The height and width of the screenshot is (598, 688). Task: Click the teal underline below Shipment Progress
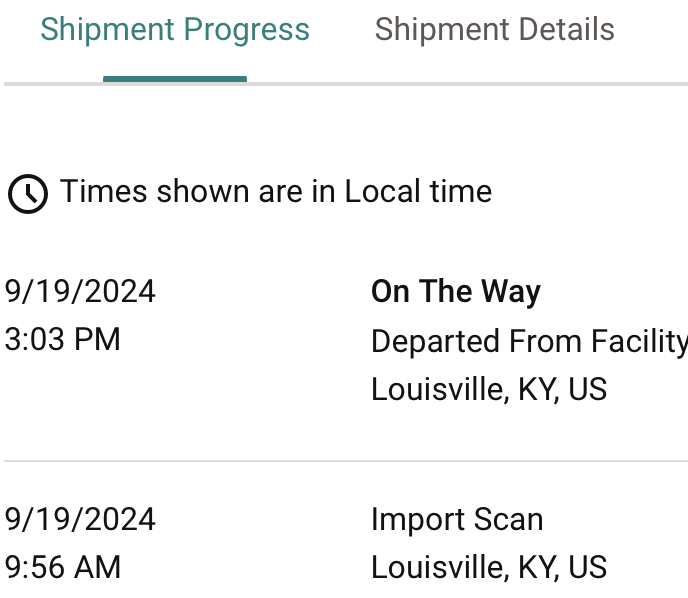(175, 79)
